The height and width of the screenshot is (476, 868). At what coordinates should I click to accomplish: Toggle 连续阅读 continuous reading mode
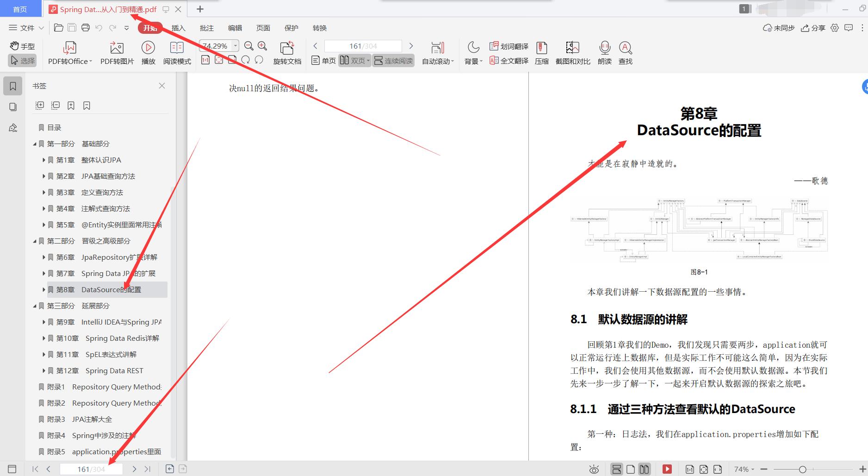393,61
